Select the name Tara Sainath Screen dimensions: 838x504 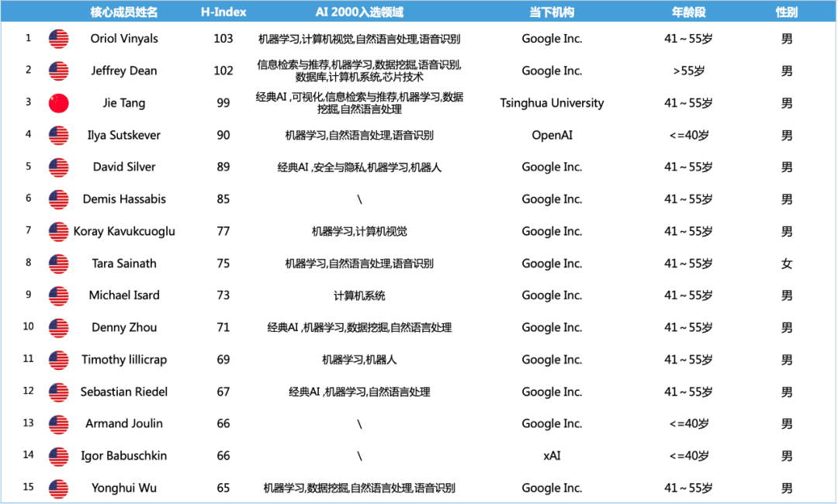(x=124, y=263)
